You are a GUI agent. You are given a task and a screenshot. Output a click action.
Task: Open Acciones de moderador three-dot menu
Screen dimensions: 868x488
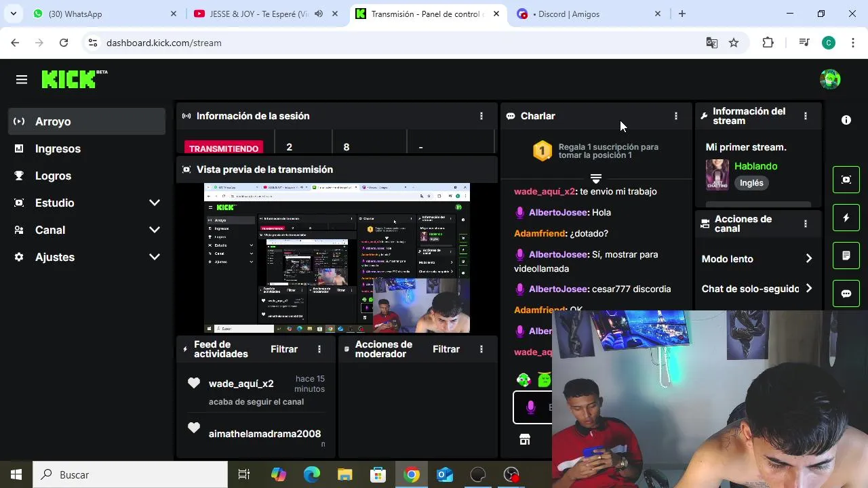pos(481,349)
